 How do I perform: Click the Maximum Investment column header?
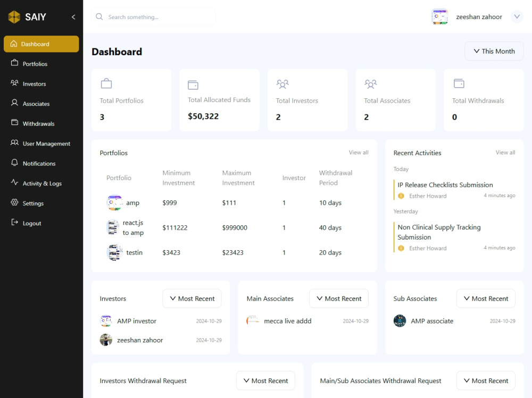click(x=238, y=177)
